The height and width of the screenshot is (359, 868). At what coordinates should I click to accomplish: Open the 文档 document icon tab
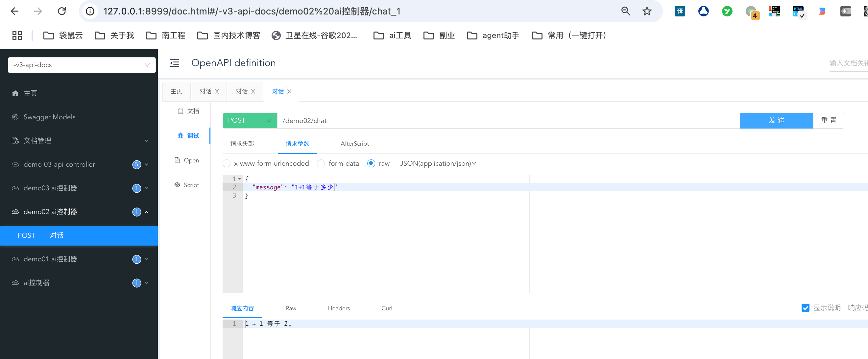point(180,111)
